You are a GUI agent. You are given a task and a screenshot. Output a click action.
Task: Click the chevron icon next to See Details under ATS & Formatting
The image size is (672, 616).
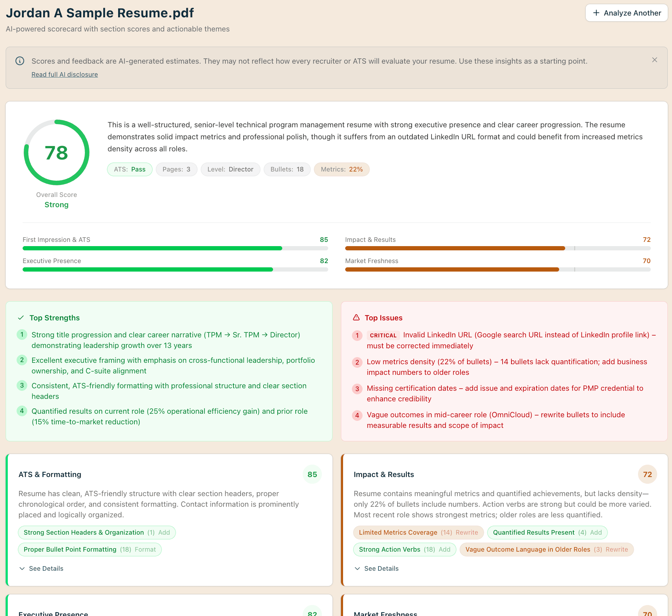[x=22, y=568]
